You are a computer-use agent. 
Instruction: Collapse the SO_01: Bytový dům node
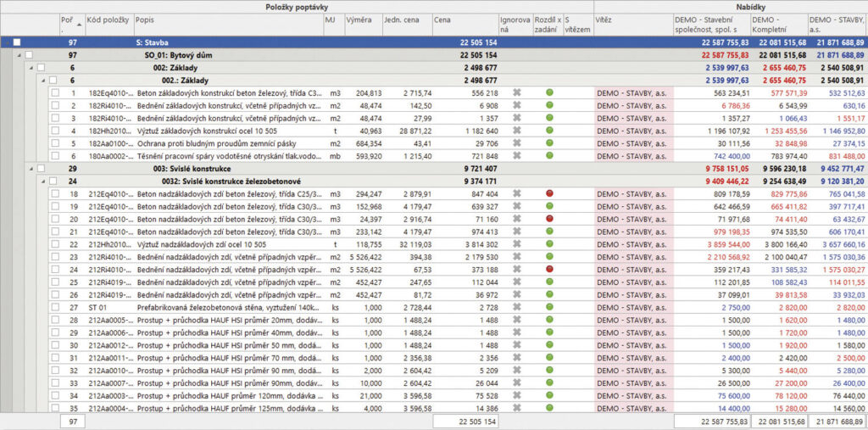click(19, 54)
